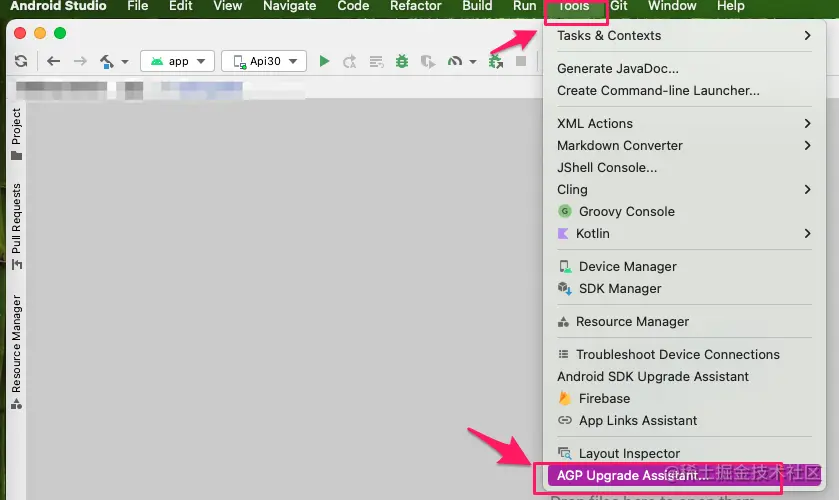Viewport: 839px width, 500px height.
Task: Open the app run configuration dropdown
Action: tap(178, 61)
